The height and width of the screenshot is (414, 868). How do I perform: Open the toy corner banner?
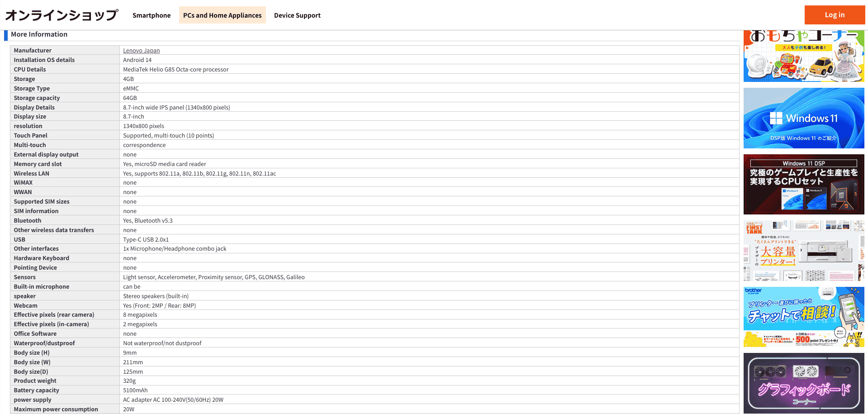point(803,56)
